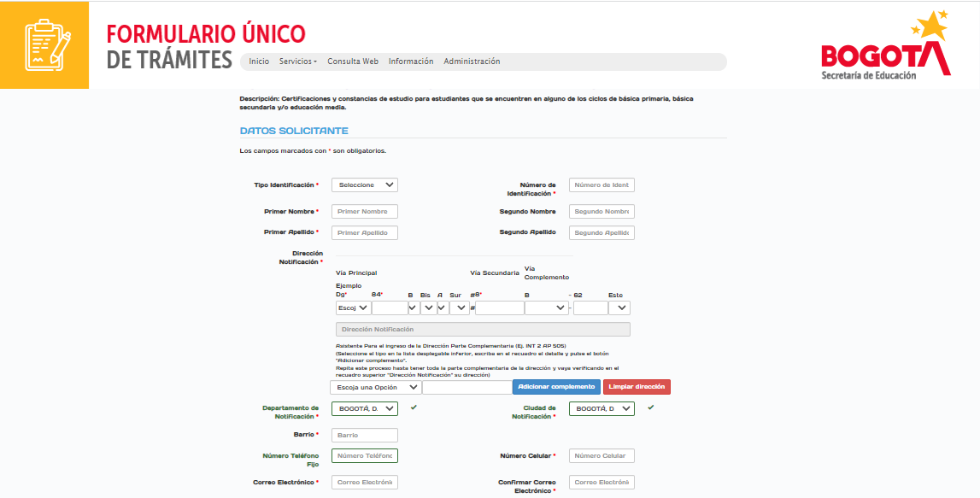Select the Número de Identificación field
The height and width of the screenshot is (498, 980).
(601, 185)
